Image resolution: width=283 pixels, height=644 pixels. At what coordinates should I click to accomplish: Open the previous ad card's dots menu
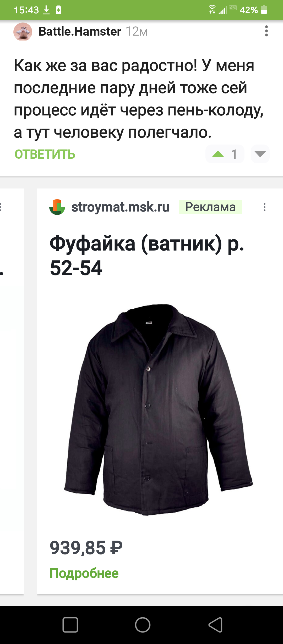pos(1,207)
